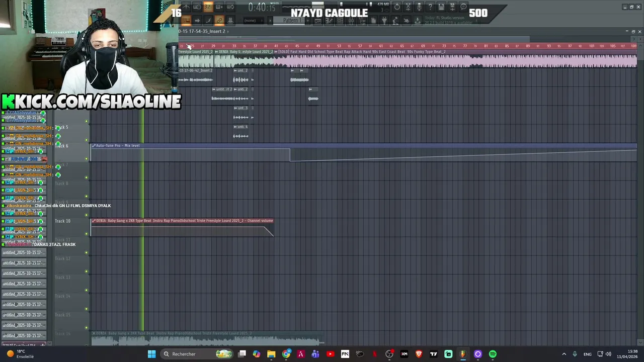Expand hidden system tray icons chevron
The width and height of the screenshot is (644, 362).
563,354
